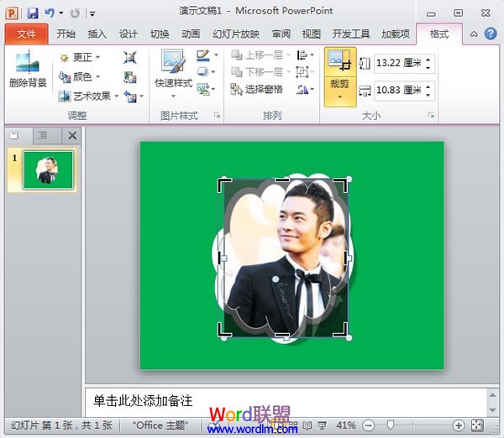Click Selection Pane (选择窗格) button

click(x=257, y=89)
